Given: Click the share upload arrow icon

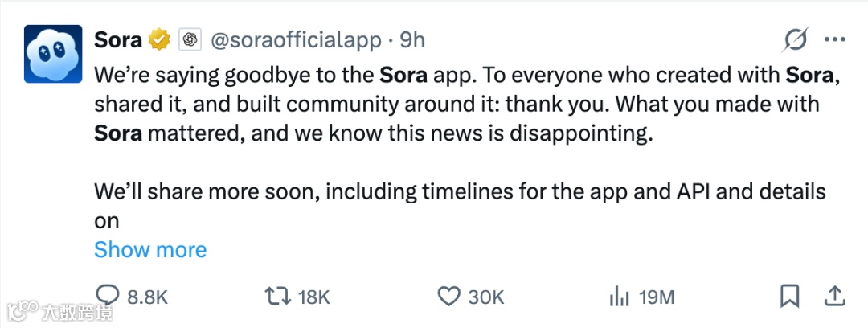Looking at the screenshot, I should pos(835,297).
